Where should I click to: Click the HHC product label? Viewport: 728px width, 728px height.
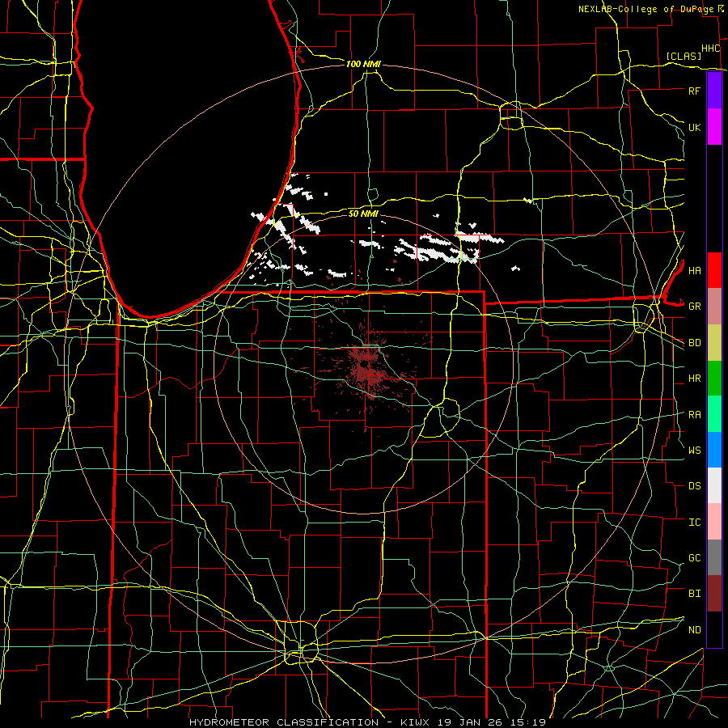(711, 49)
